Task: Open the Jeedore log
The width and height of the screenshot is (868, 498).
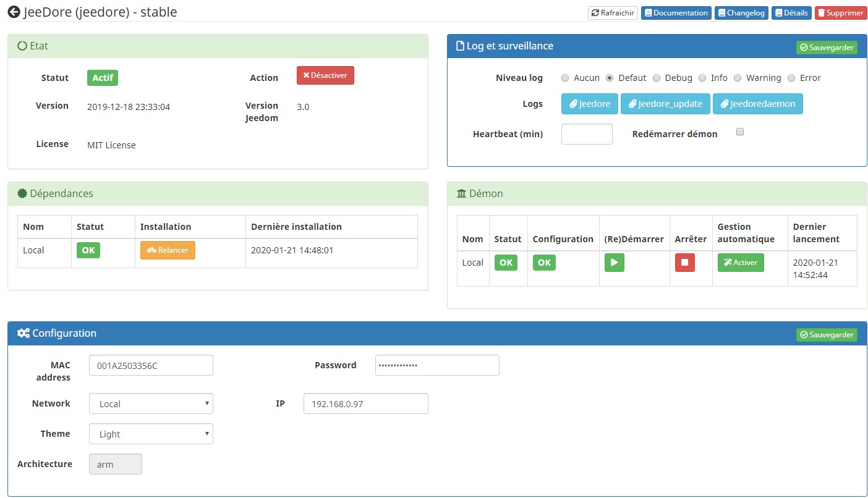Action: coord(590,104)
